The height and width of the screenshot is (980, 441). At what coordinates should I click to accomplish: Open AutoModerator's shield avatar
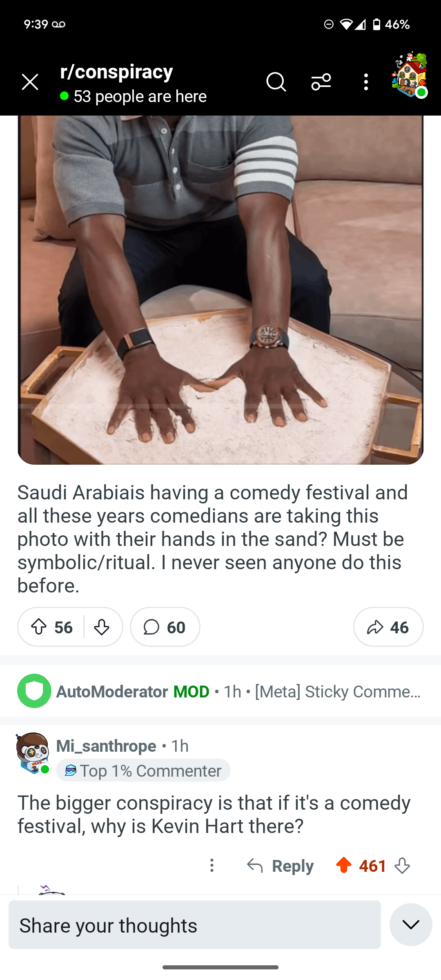[x=34, y=691]
